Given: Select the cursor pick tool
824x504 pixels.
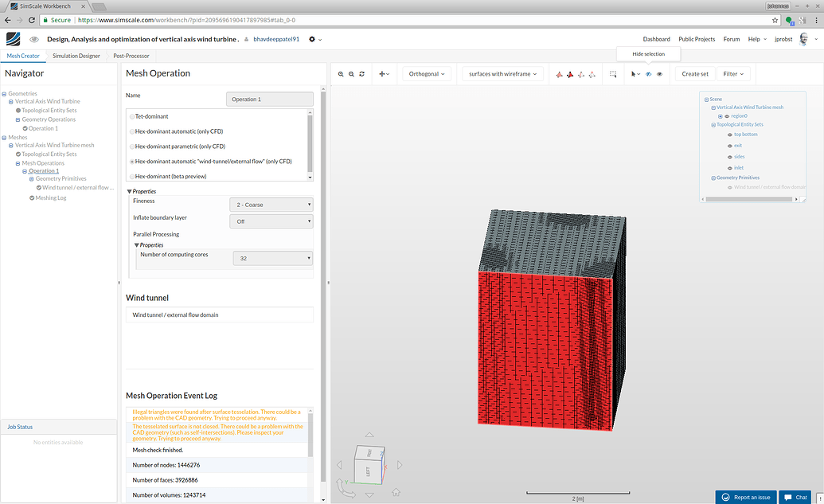Looking at the screenshot, I should click(635, 73).
